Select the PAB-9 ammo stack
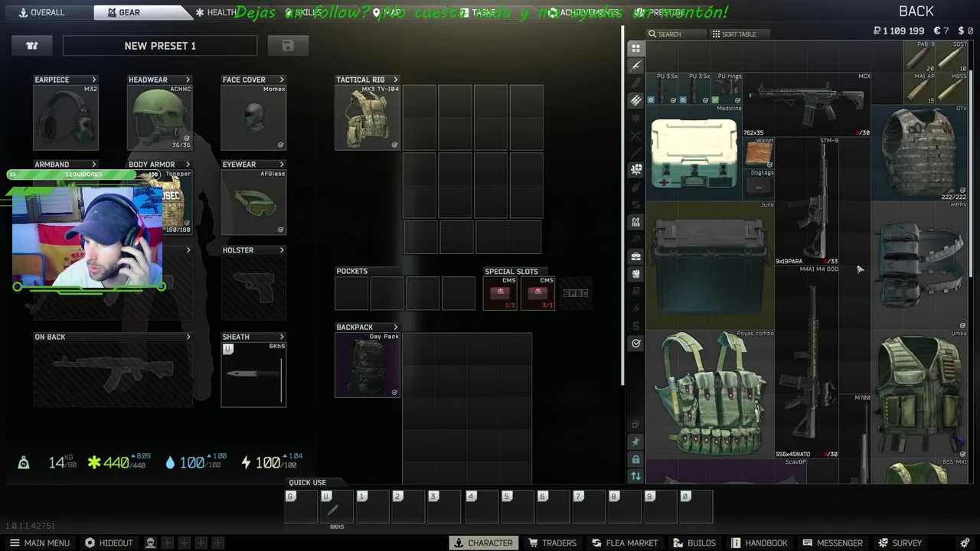The height and width of the screenshot is (551, 980). point(920,56)
